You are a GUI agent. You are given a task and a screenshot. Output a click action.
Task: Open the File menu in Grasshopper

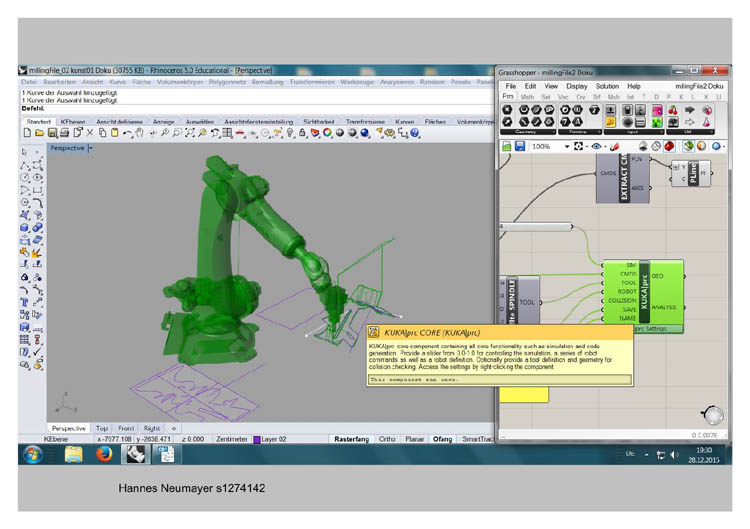pos(511,86)
